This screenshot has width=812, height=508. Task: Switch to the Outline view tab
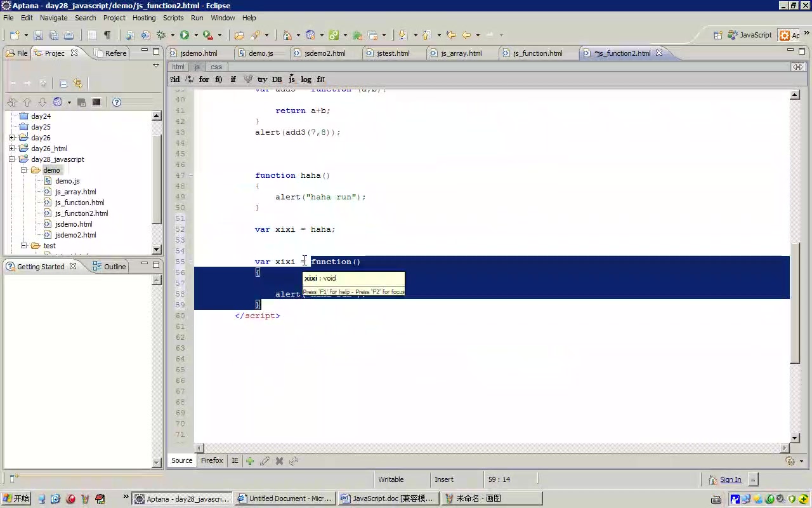(110, 267)
